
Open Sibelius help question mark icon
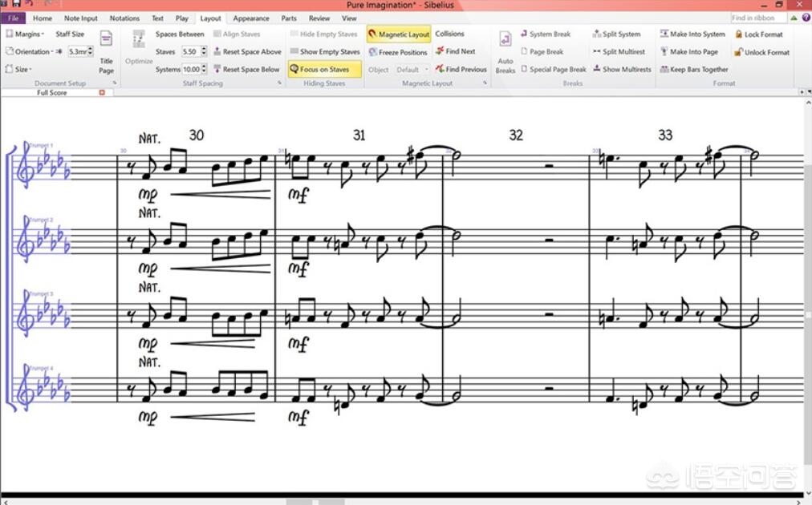(x=806, y=18)
